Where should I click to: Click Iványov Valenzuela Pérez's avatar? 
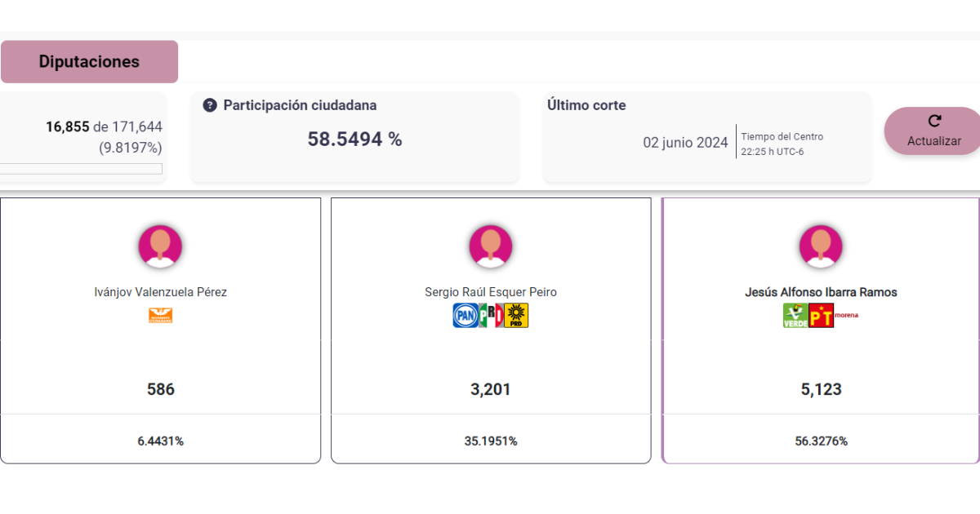[x=160, y=246]
